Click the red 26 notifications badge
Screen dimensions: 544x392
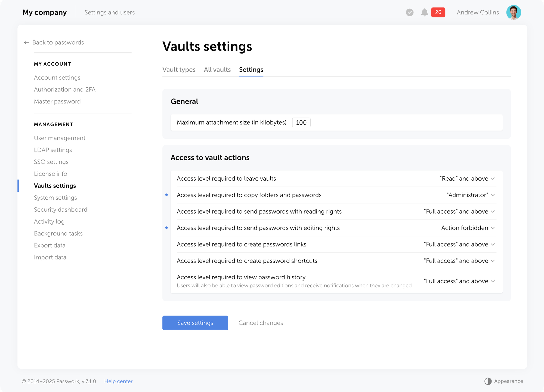pyautogui.click(x=438, y=13)
